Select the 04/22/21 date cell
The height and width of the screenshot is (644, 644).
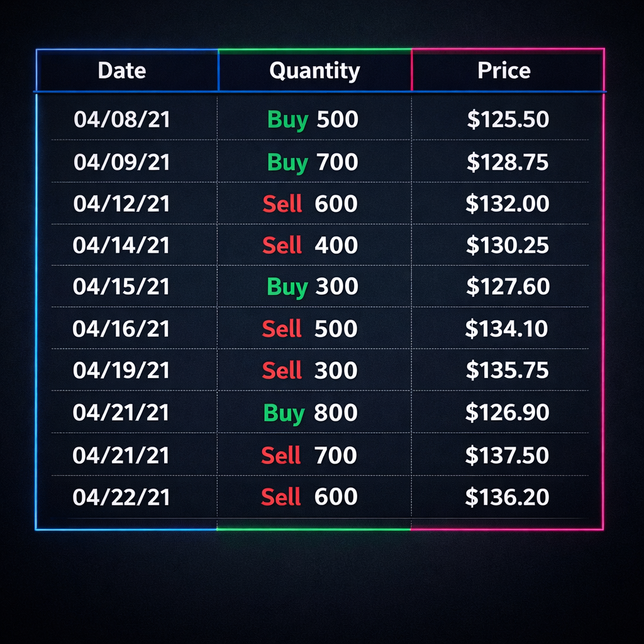(122, 497)
